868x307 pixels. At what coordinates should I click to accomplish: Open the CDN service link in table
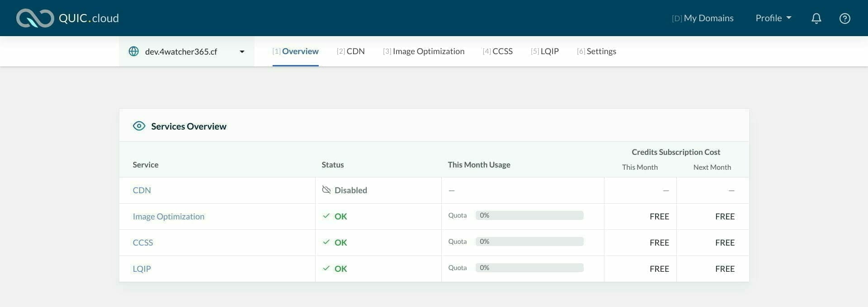tap(142, 190)
